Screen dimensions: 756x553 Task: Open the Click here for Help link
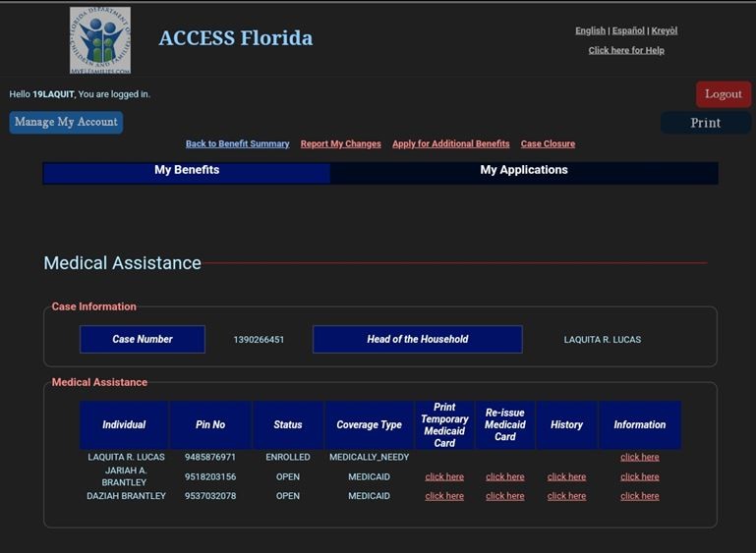pyautogui.click(x=626, y=50)
